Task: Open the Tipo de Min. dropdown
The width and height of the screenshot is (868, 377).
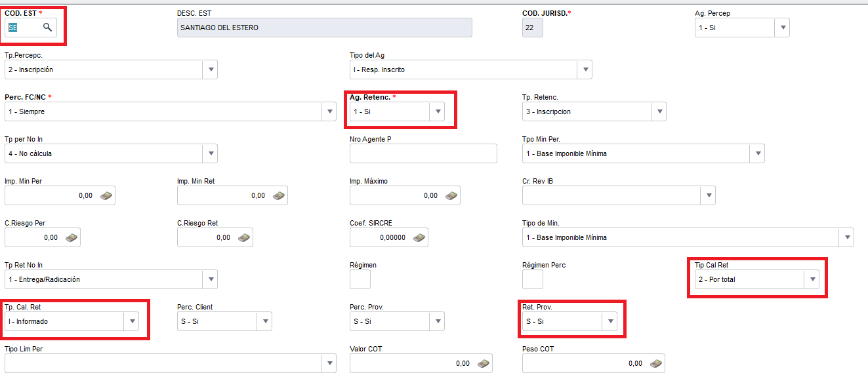Action: [846, 237]
